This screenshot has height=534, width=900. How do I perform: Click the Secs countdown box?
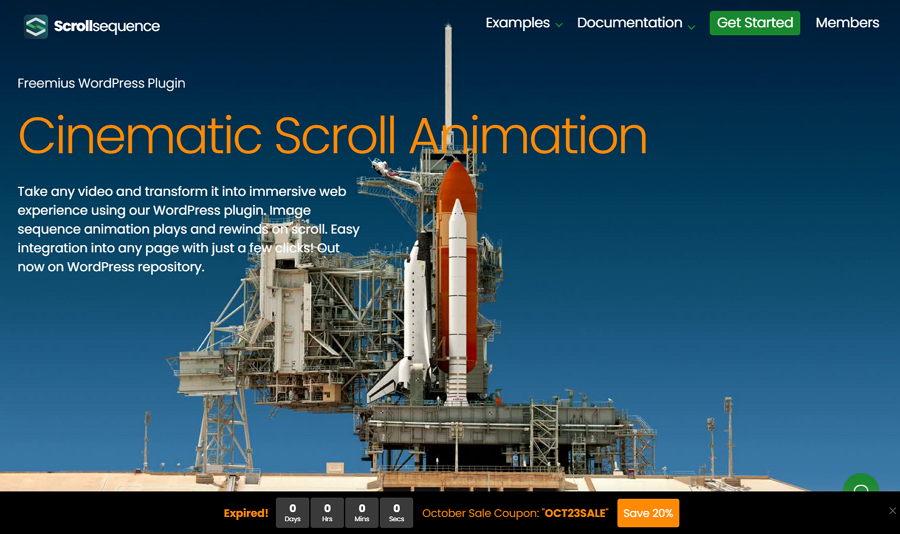click(396, 513)
